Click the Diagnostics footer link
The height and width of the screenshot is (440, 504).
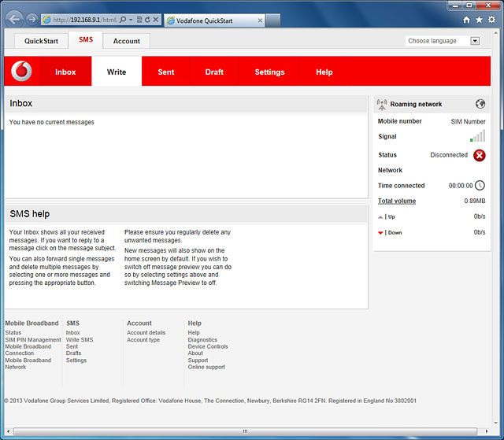coord(202,340)
